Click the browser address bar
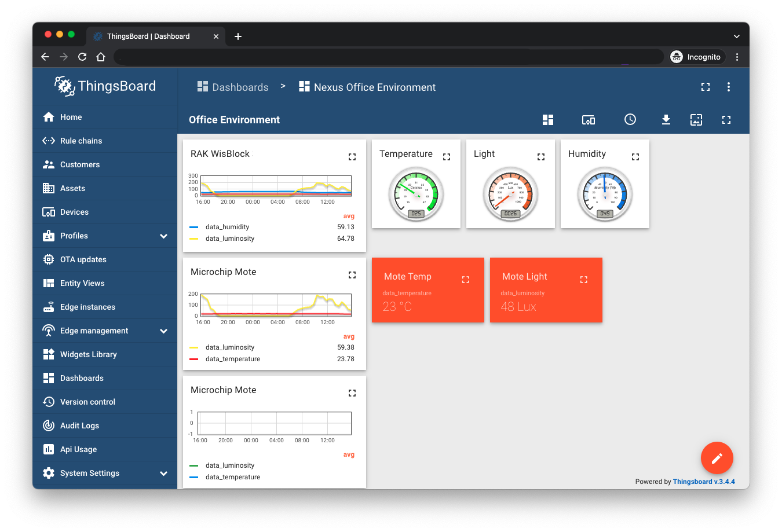The width and height of the screenshot is (782, 532). click(x=388, y=57)
